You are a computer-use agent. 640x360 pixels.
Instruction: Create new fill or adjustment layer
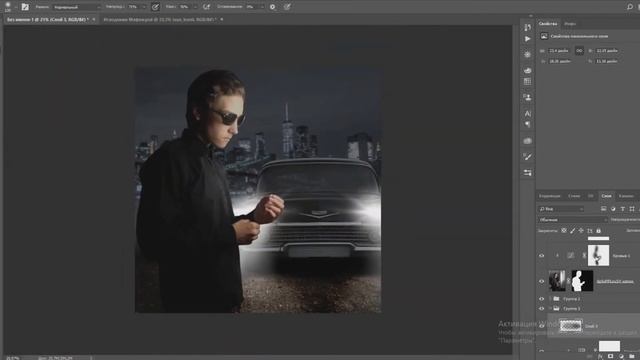click(x=621, y=356)
